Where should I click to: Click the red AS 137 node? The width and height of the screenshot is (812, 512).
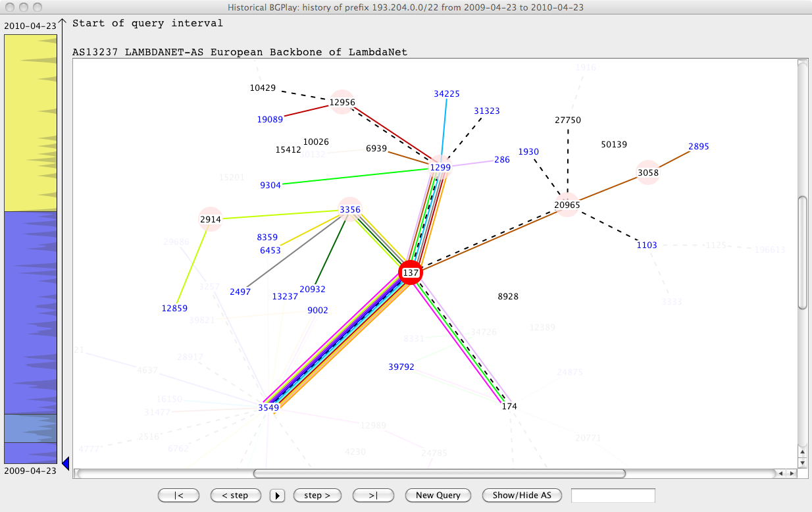(411, 272)
